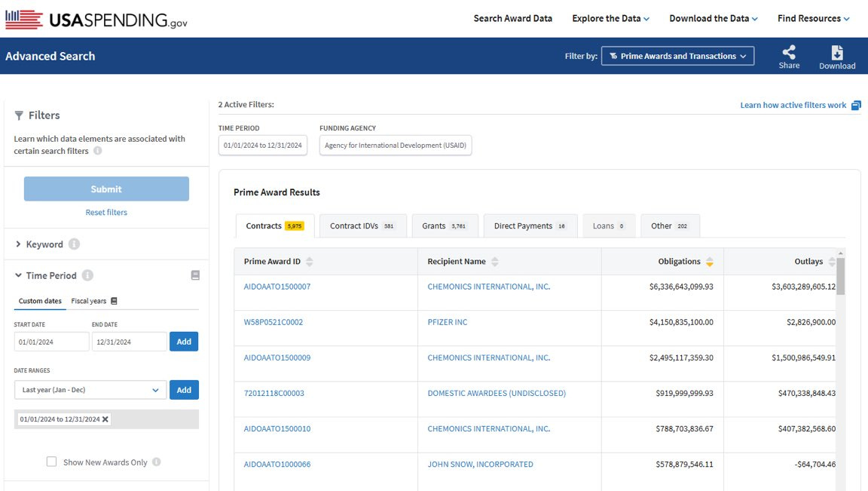
Task: Open DOMESTIC AWARDEES (UNDISCLOSED) recipient link
Action: [x=497, y=393]
